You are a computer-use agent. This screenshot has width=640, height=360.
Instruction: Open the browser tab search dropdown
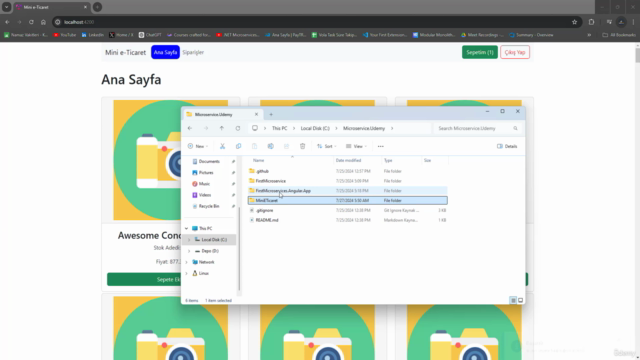coord(7,7)
